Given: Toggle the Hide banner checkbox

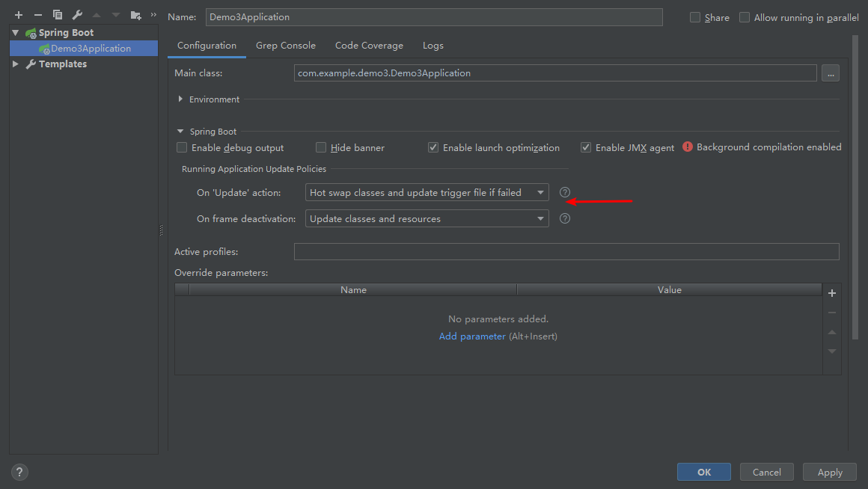Looking at the screenshot, I should click(x=321, y=148).
